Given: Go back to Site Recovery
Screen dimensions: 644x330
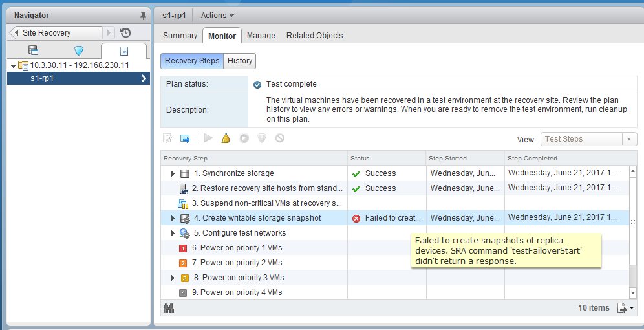Looking at the screenshot, I should (57, 33).
